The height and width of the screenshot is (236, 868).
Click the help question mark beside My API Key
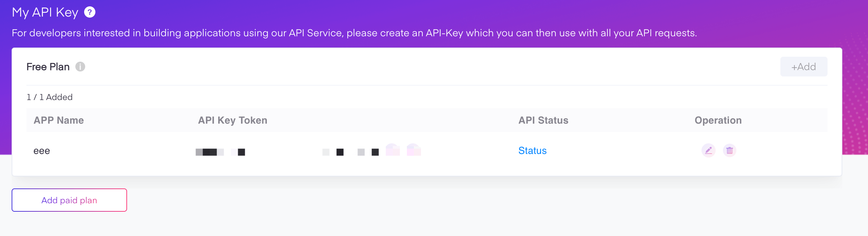pyautogui.click(x=90, y=12)
